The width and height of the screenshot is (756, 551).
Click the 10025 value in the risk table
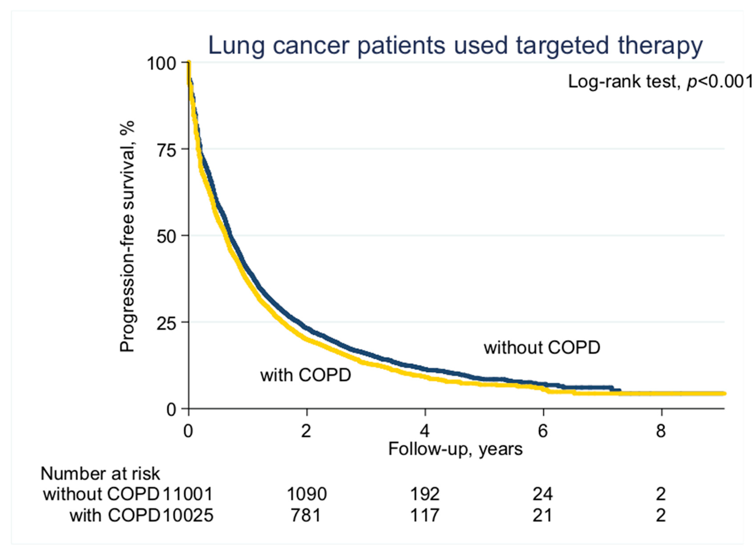coord(187,515)
